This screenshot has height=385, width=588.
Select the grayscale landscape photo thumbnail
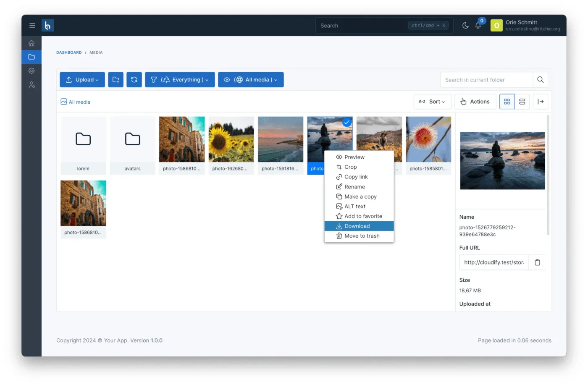coord(379,133)
